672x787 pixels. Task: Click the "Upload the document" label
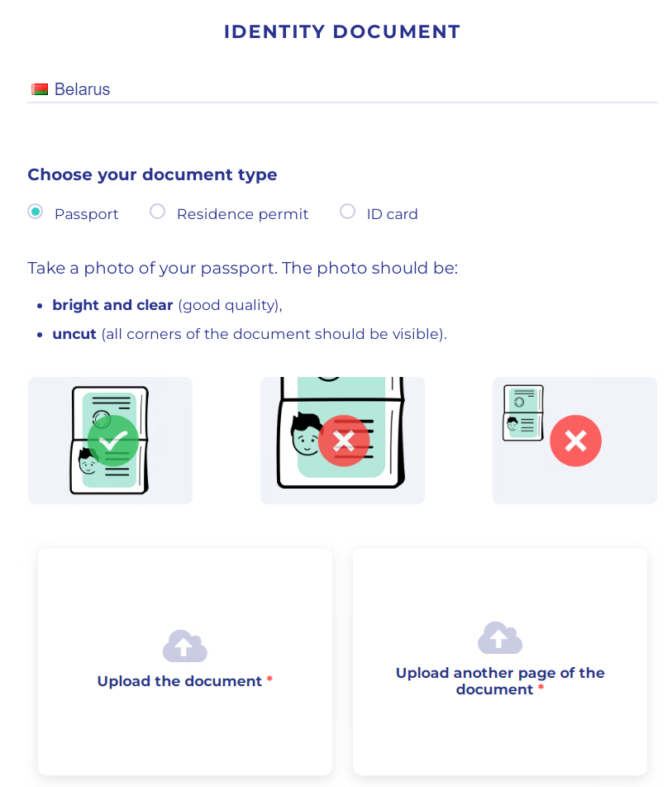point(179,681)
